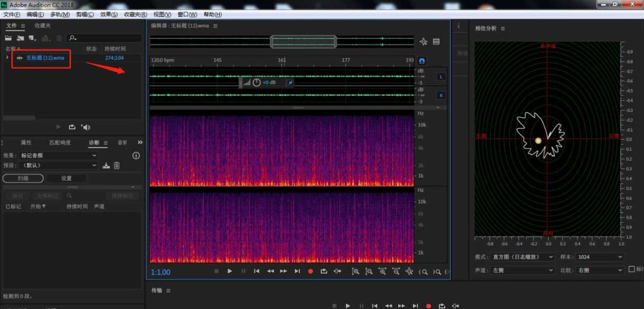Click the record button in the editor transport
The height and width of the screenshot is (309, 644).
(310, 271)
